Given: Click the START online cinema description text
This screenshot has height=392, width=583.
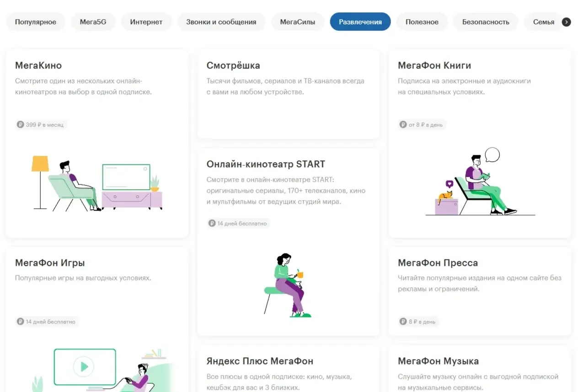Looking at the screenshot, I should coord(286,191).
